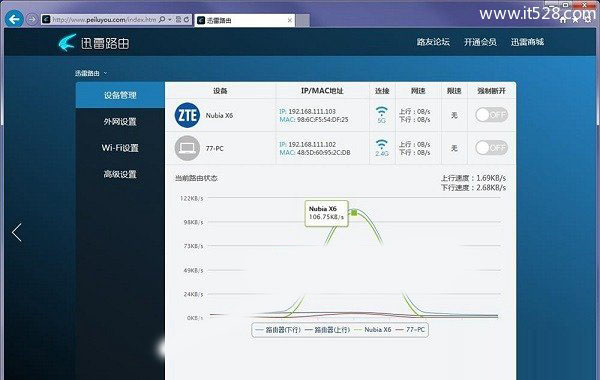Viewport: 600px width, 380px height.
Task: Click the 下行速度：2.68KB/s readout
Action: (x=473, y=188)
